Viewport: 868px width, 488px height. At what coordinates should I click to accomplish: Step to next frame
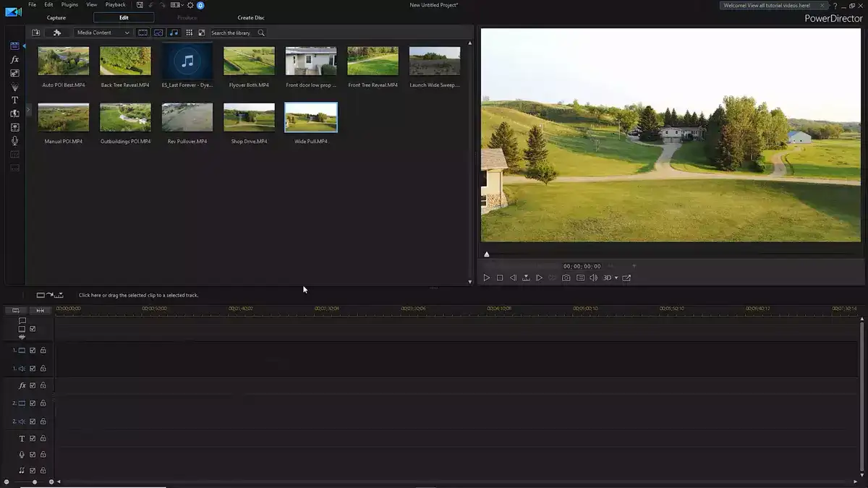coord(539,278)
